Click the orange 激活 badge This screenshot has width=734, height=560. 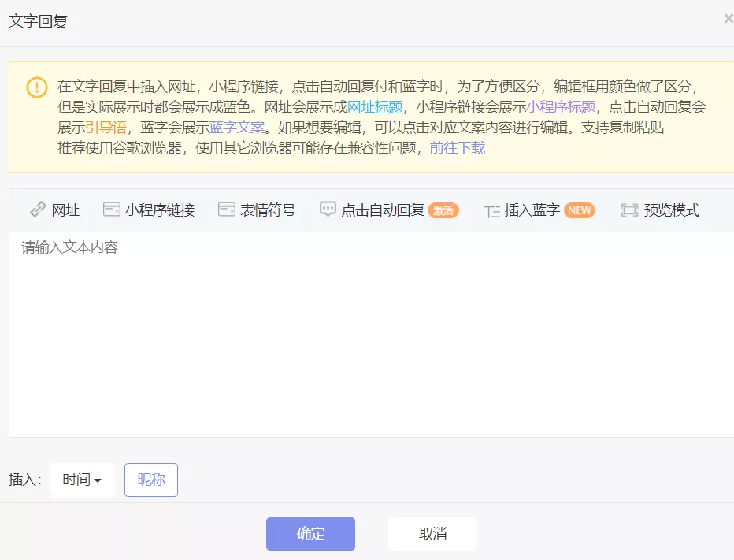coord(443,211)
